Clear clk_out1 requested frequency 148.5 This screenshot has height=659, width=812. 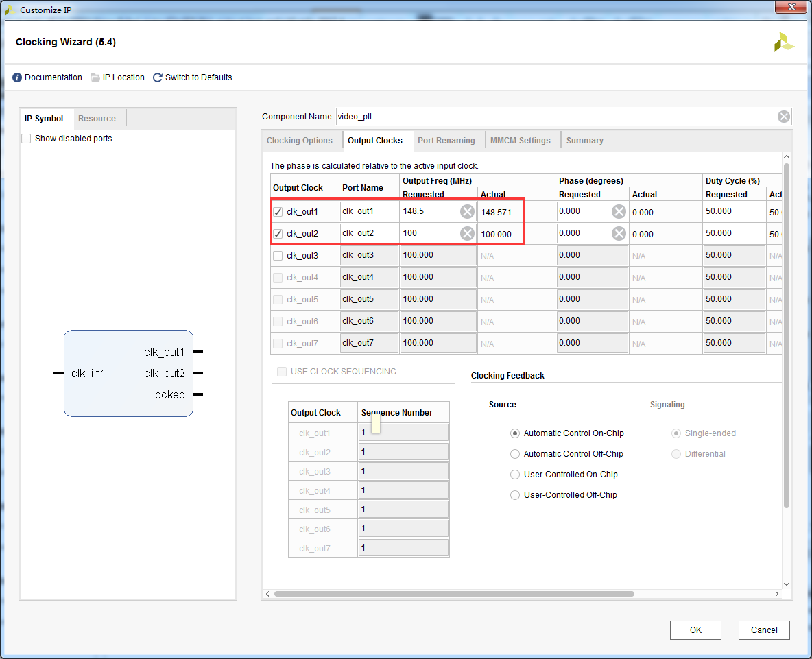467,211
